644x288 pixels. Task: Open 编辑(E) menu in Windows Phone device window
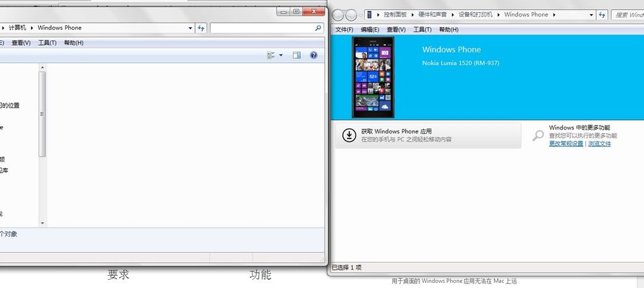[x=370, y=30]
